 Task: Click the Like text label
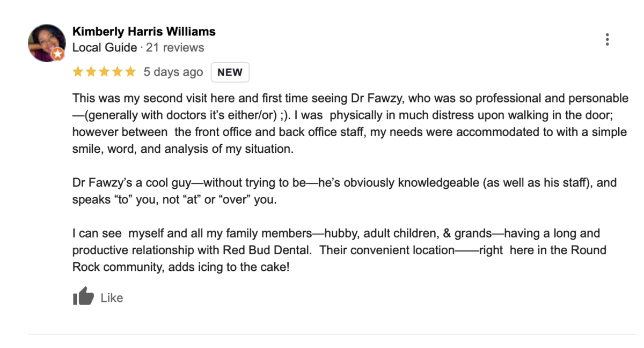pyautogui.click(x=112, y=298)
